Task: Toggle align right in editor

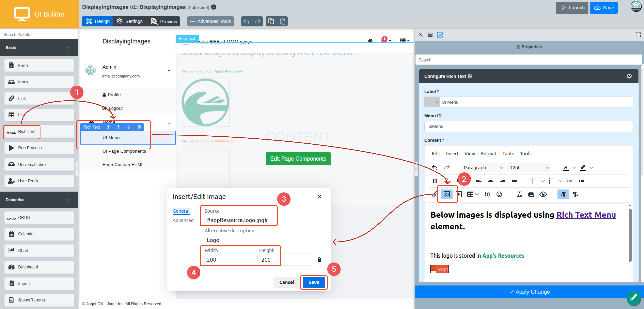Action: pos(502,181)
